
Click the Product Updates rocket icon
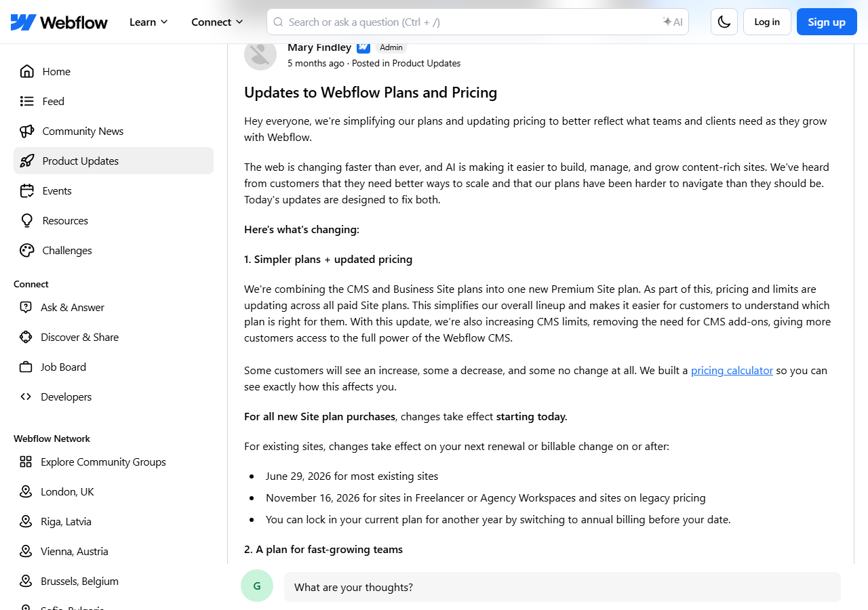[x=27, y=161]
